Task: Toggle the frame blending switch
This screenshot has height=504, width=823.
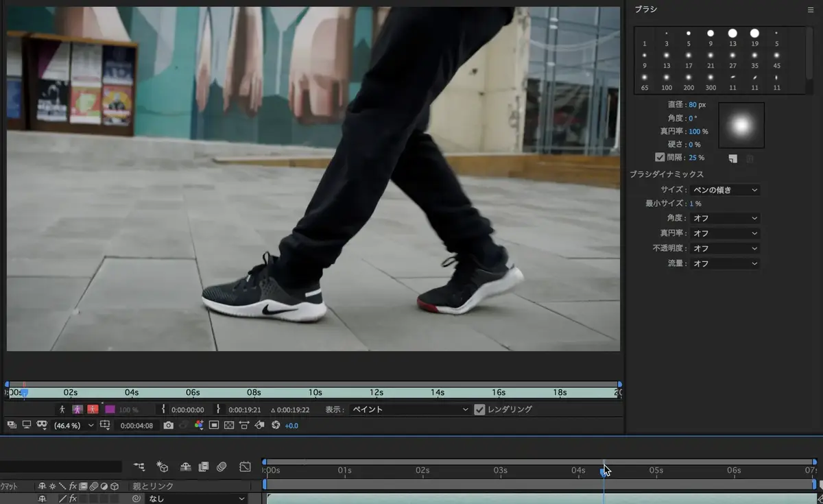Action: point(203,467)
